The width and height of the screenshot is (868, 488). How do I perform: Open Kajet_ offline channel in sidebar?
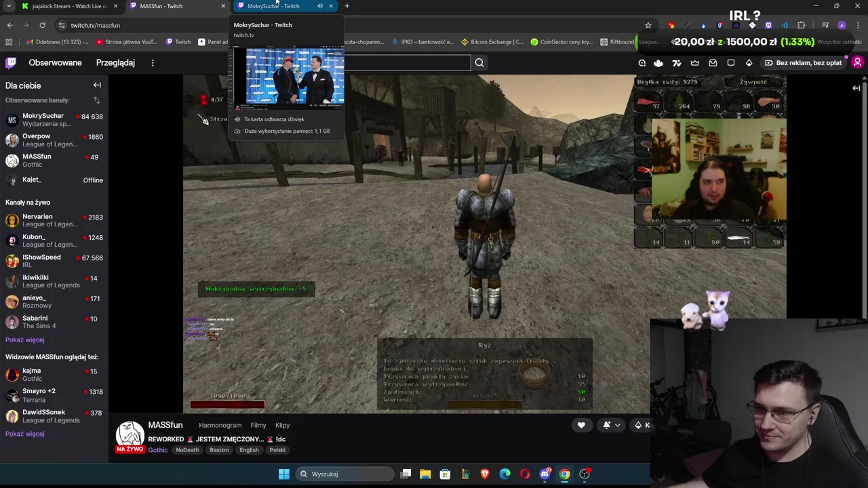click(54, 180)
